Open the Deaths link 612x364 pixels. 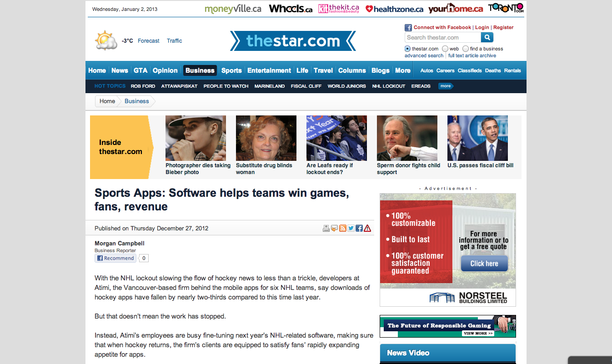[493, 70]
